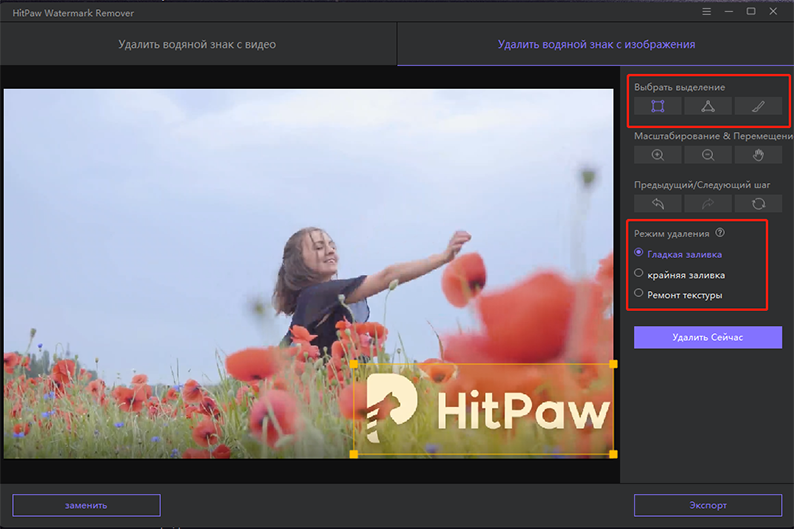Click top-left handle of watermark selection
The height and width of the screenshot is (529, 794).
point(354,364)
